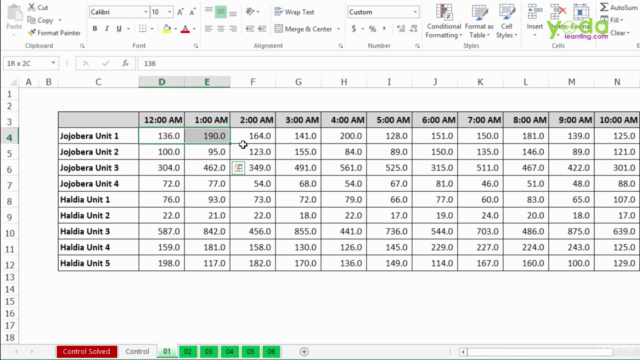
Task: Activate the Format Painter
Action: coord(54,33)
